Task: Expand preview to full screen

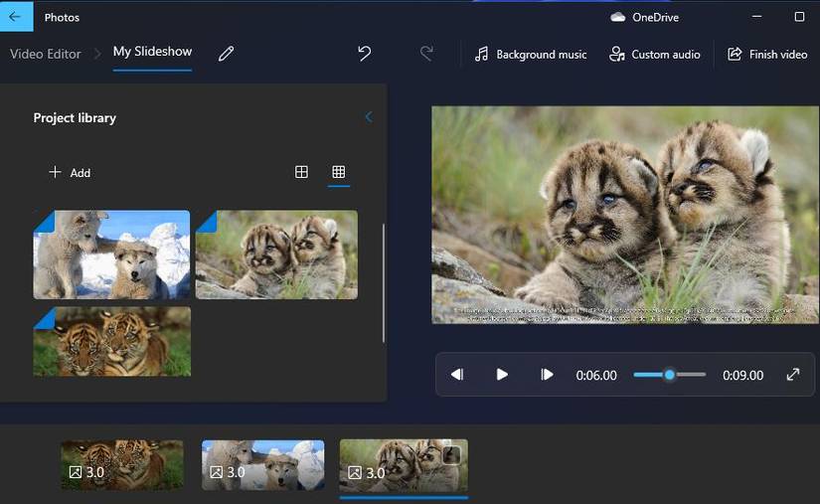Action: pyautogui.click(x=793, y=375)
